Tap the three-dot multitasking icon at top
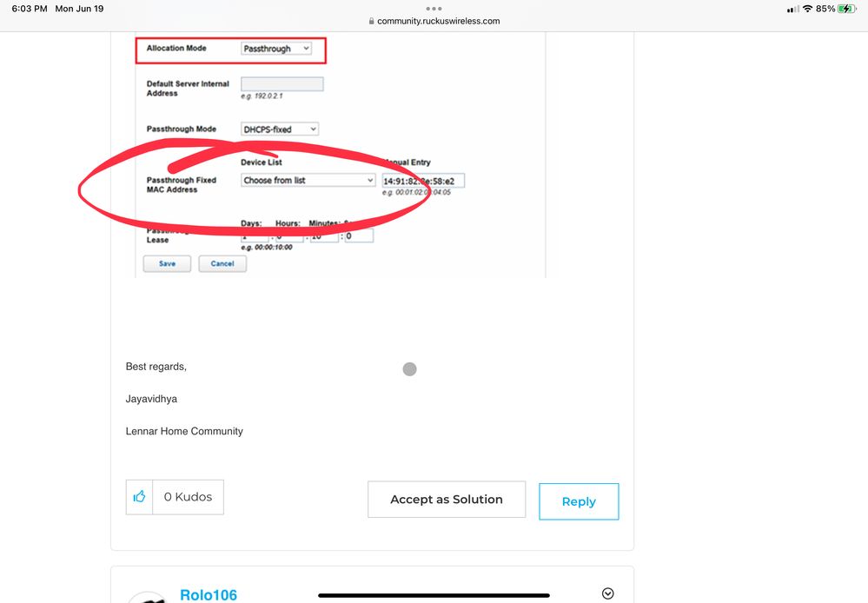868x603 pixels. [x=434, y=9]
